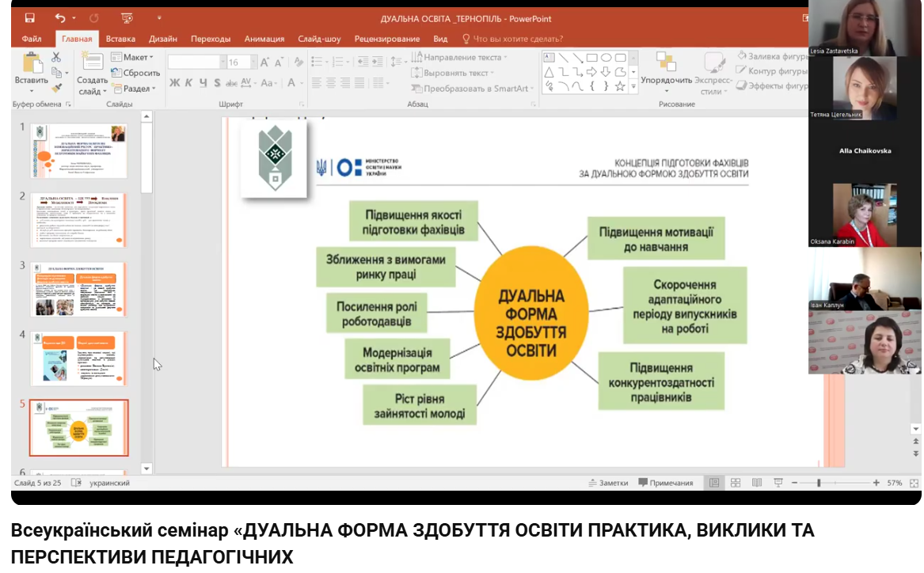This screenshot has height=573, width=924.
Task: Open the Макет layout dropdown
Action: [x=132, y=57]
